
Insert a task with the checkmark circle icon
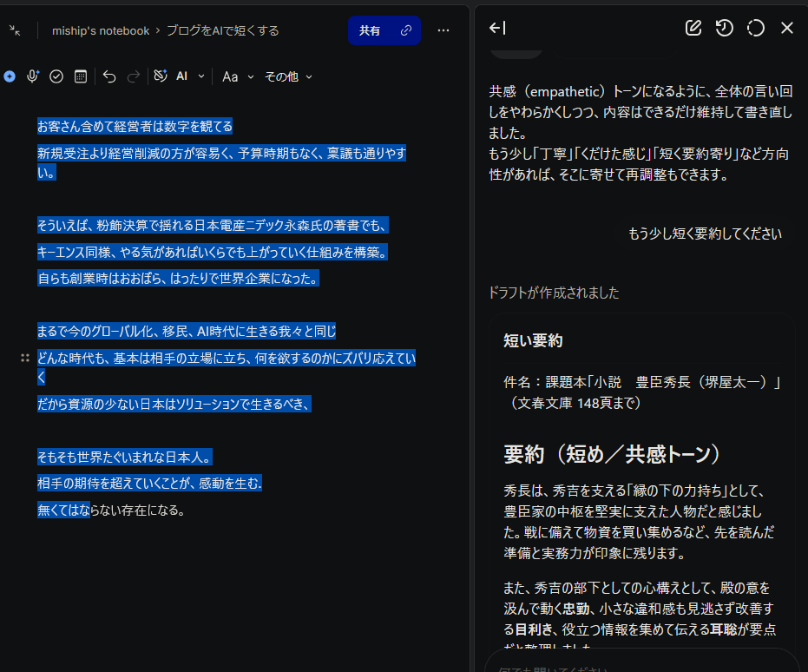(x=56, y=76)
